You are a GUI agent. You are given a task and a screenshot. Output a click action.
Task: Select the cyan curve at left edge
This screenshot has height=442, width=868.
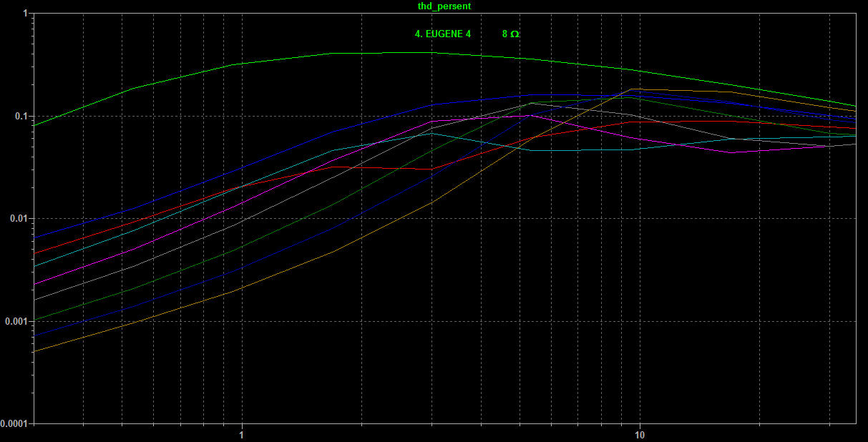[36, 266]
